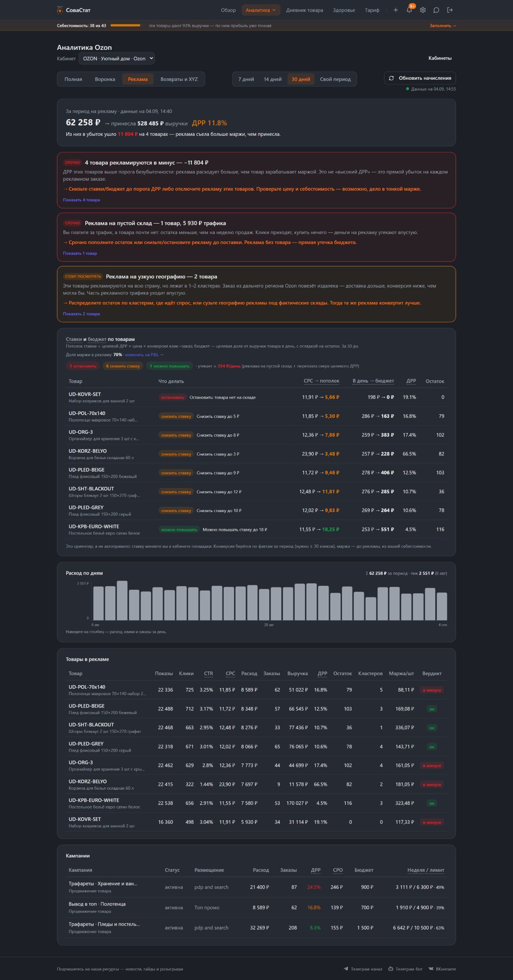The image size is (513, 980).
Task: Open Дневник товара menu item
Action: pos(305,10)
